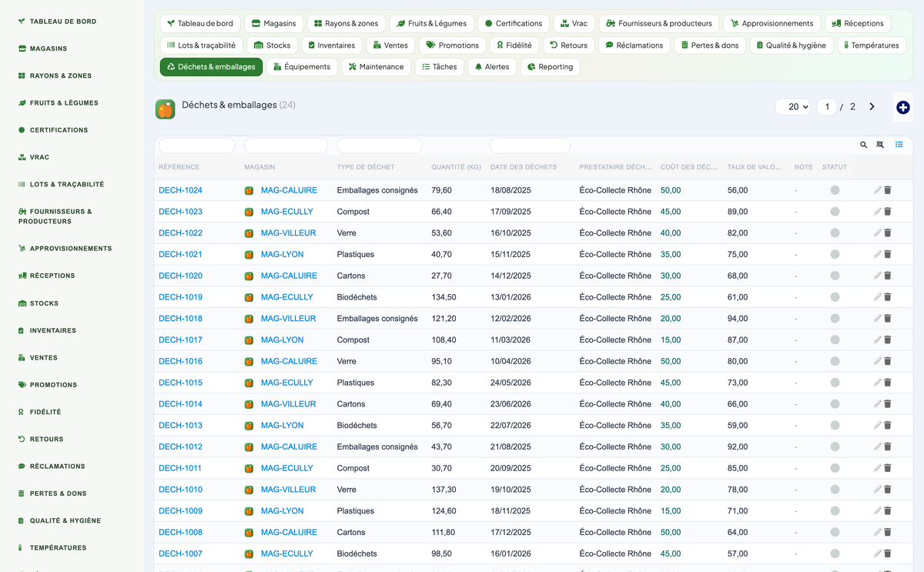Toggle status circle for DECH-1009

(x=835, y=510)
